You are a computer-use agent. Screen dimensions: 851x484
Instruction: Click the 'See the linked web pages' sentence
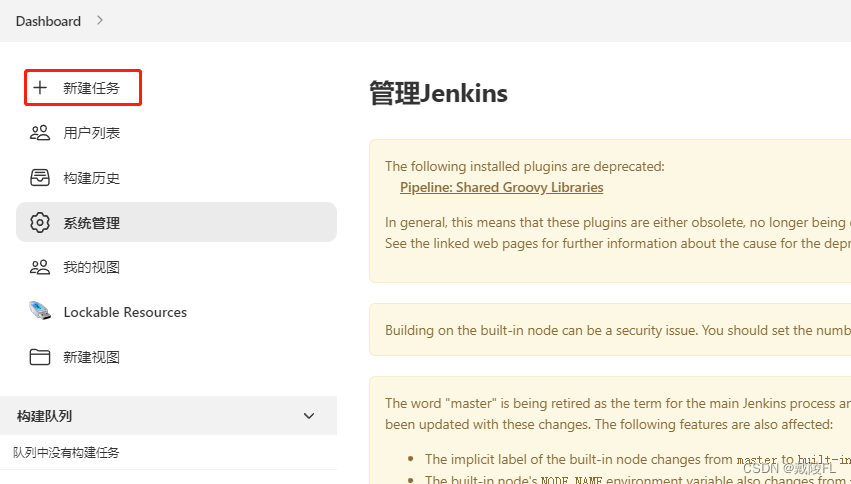click(618, 243)
